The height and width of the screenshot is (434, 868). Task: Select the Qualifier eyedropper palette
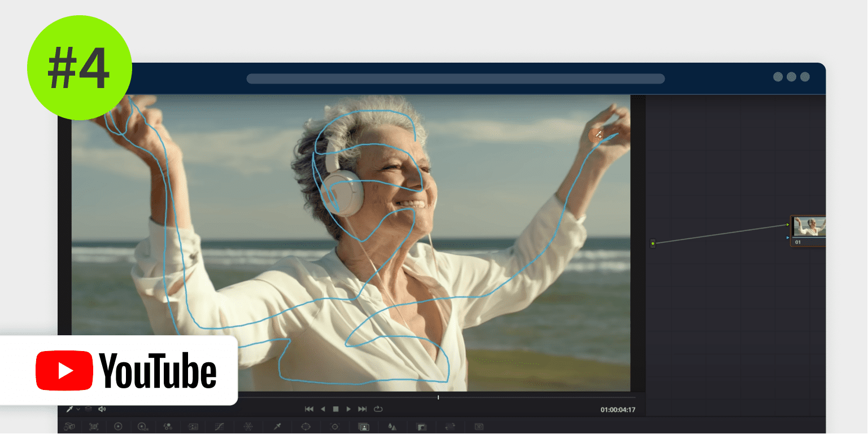(x=277, y=427)
